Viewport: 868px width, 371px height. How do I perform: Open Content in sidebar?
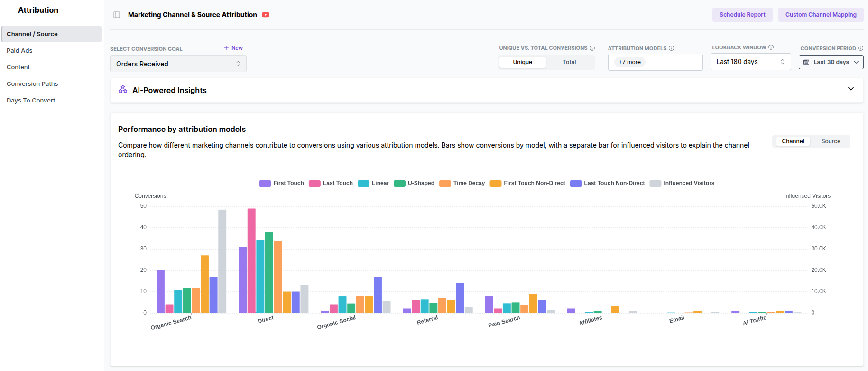click(x=51, y=67)
